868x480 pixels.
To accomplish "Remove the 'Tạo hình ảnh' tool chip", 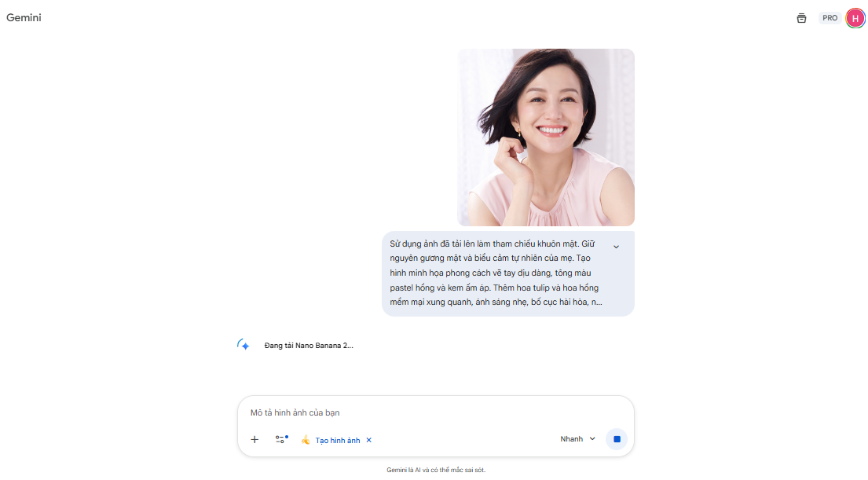I will (369, 440).
